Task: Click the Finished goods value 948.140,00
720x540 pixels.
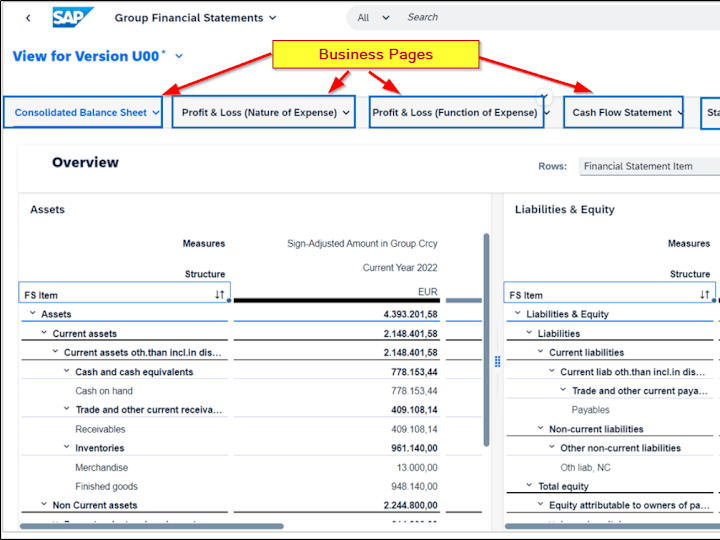Action: click(414, 486)
